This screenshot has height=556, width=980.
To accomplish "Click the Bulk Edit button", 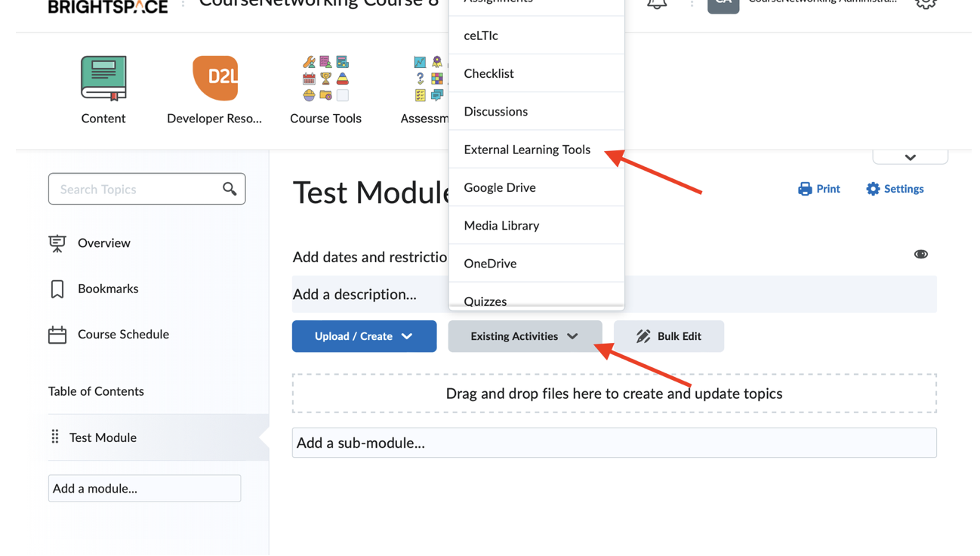I will (x=668, y=336).
